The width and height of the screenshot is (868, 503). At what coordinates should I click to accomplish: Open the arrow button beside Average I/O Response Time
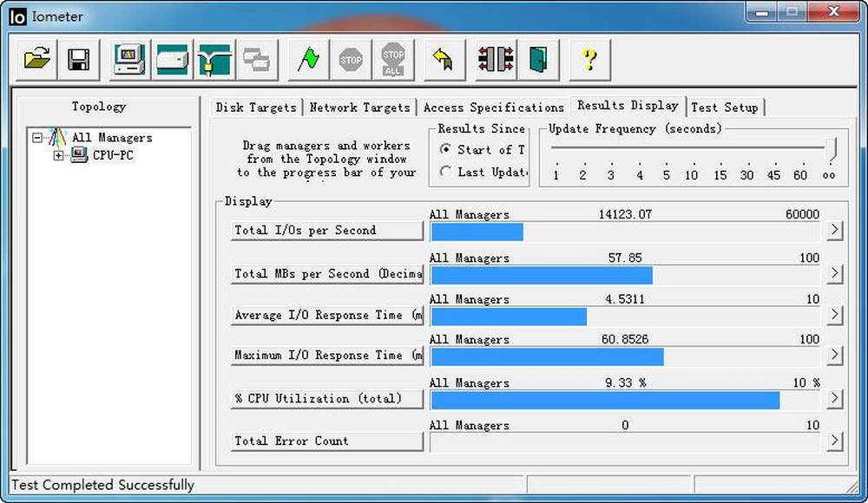coord(835,315)
